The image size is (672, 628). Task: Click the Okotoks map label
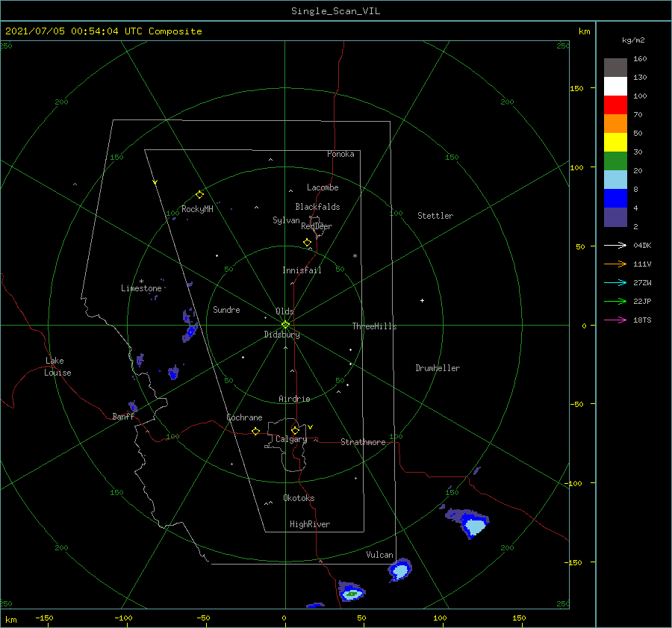[x=299, y=498]
